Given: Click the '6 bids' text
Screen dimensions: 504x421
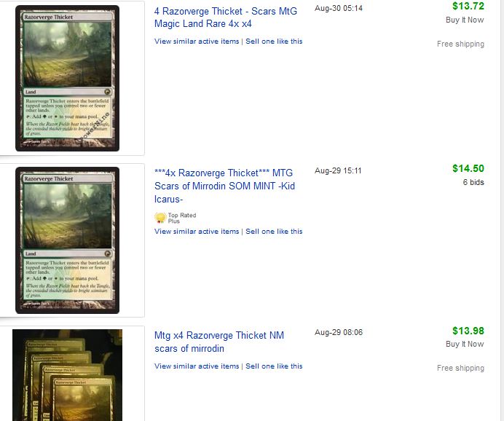Looking at the screenshot, I should click(473, 182).
